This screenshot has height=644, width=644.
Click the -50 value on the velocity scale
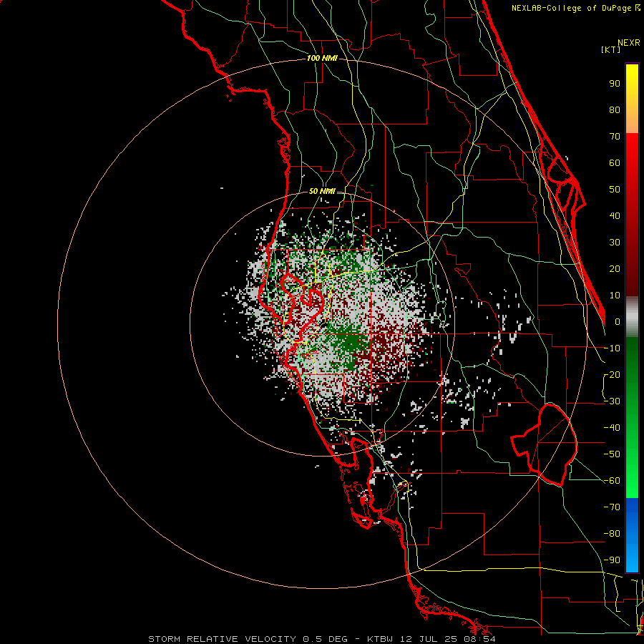coord(612,454)
